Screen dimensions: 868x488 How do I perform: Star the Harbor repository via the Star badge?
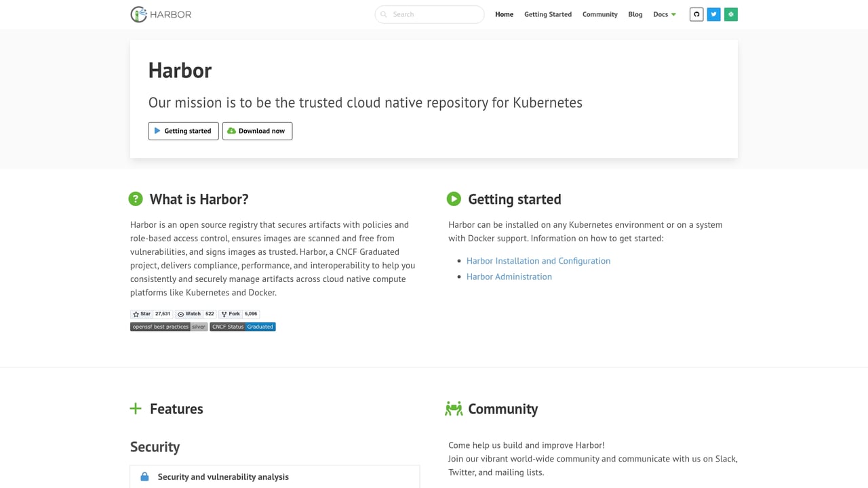[x=140, y=314]
